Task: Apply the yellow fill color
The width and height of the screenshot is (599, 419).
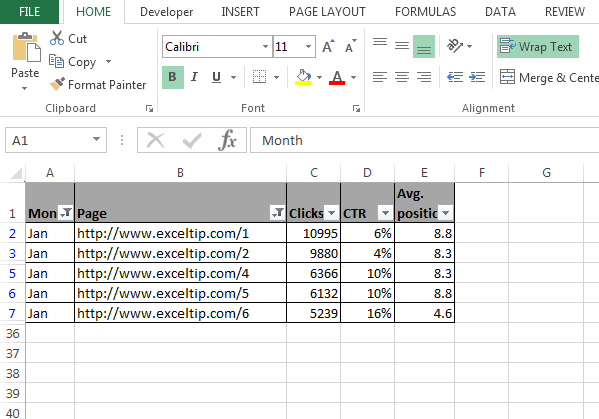Action: tap(303, 77)
